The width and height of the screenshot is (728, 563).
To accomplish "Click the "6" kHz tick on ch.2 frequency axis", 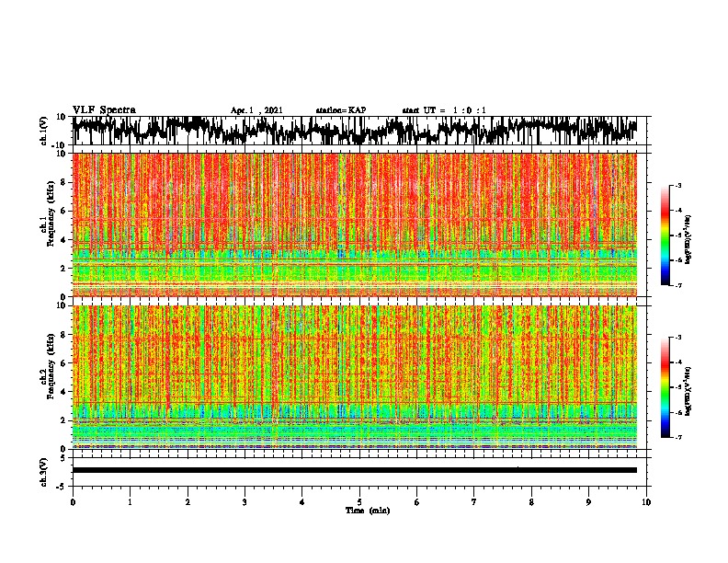I will click(63, 363).
